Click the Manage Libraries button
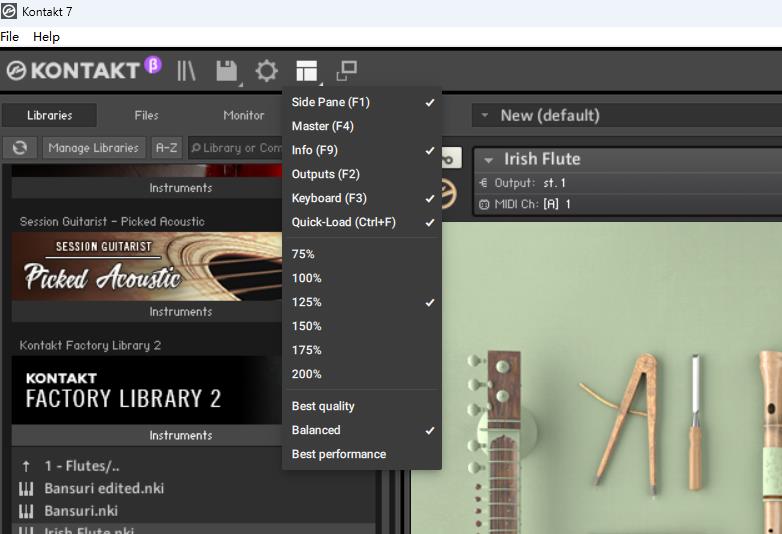The width and height of the screenshot is (782, 534). 94,148
